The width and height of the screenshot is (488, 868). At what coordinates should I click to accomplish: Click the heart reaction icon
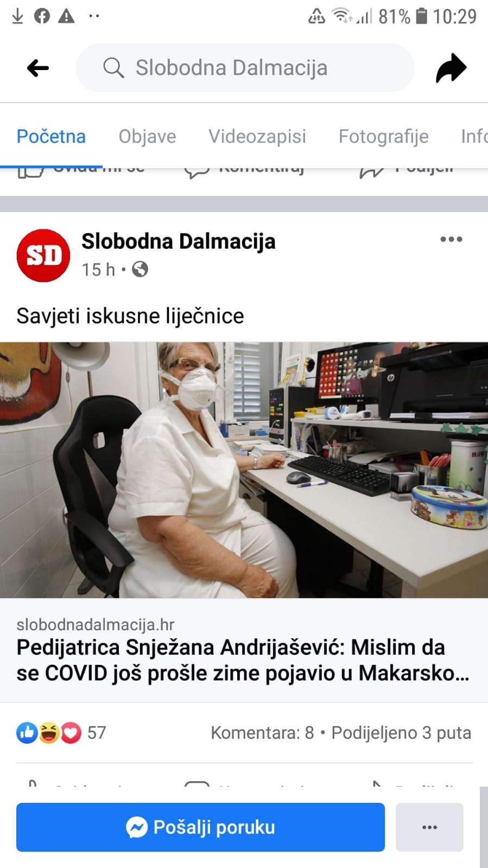pyautogui.click(x=71, y=733)
